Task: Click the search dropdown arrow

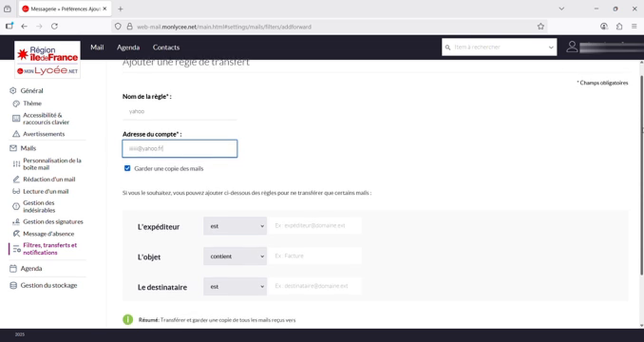Action: point(551,47)
